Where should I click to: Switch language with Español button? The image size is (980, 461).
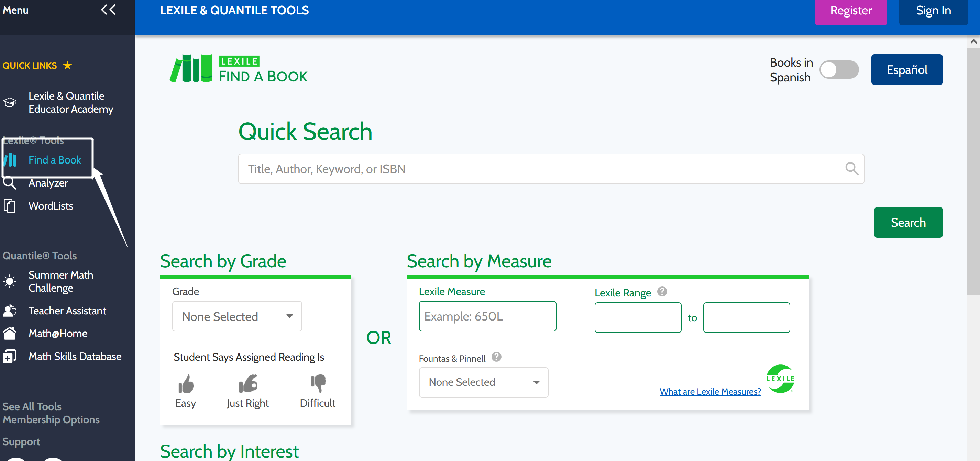(x=906, y=69)
